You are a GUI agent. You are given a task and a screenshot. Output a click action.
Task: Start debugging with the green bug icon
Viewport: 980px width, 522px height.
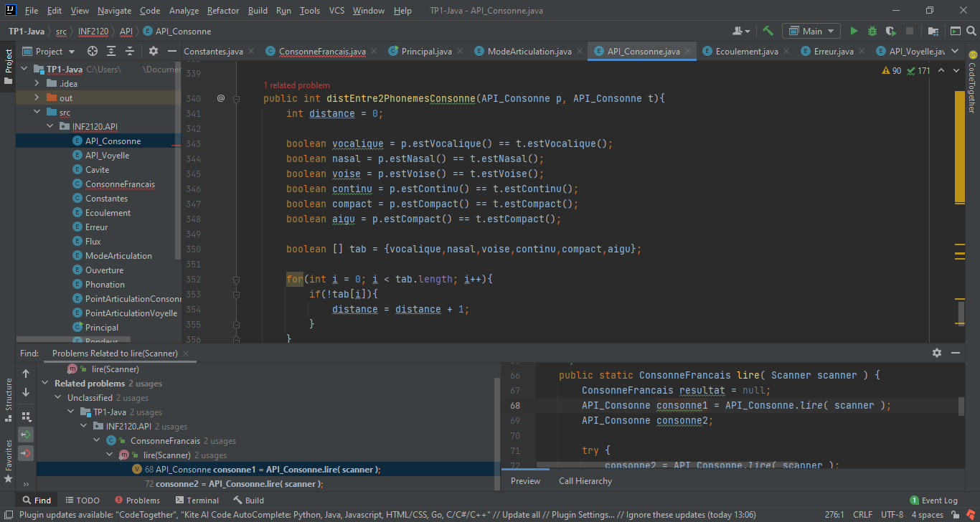click(872, 31)
